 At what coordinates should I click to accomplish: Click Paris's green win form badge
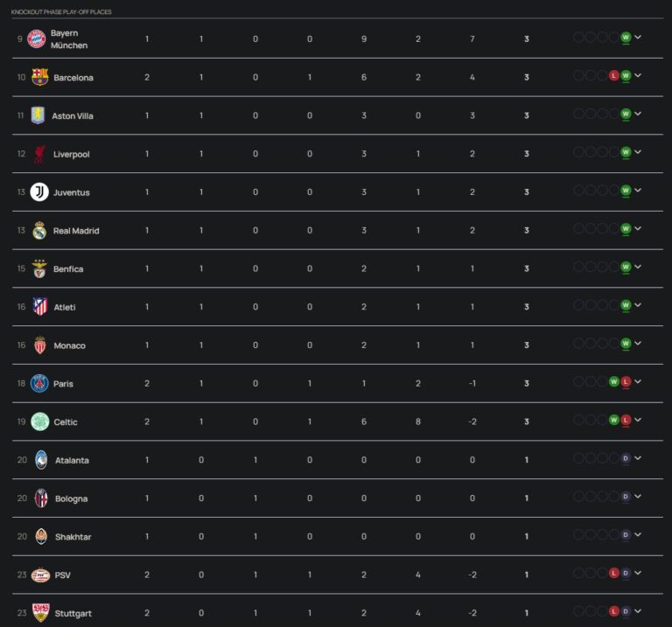(614, 382)
